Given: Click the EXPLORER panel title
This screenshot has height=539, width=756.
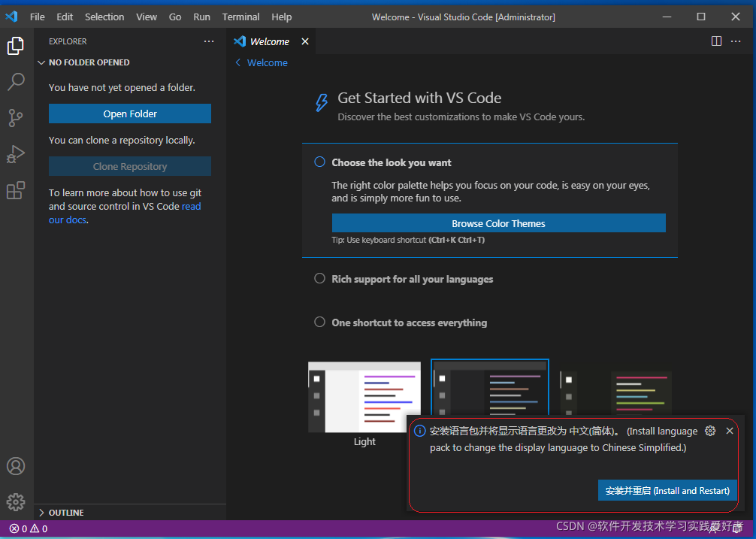Looking at the screenshot, I should click(x=68, y=41).
